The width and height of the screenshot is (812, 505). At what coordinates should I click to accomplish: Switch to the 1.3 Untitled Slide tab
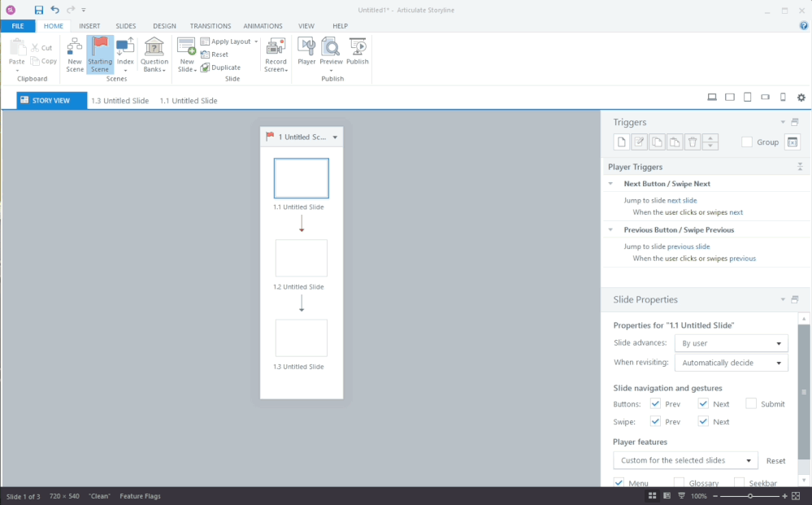[x=119, y=101]
